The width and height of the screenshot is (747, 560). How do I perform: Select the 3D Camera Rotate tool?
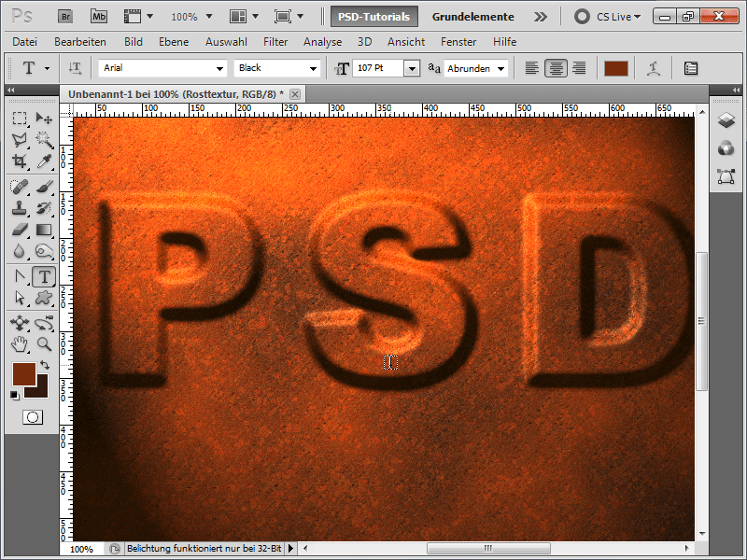pos(44,323)
